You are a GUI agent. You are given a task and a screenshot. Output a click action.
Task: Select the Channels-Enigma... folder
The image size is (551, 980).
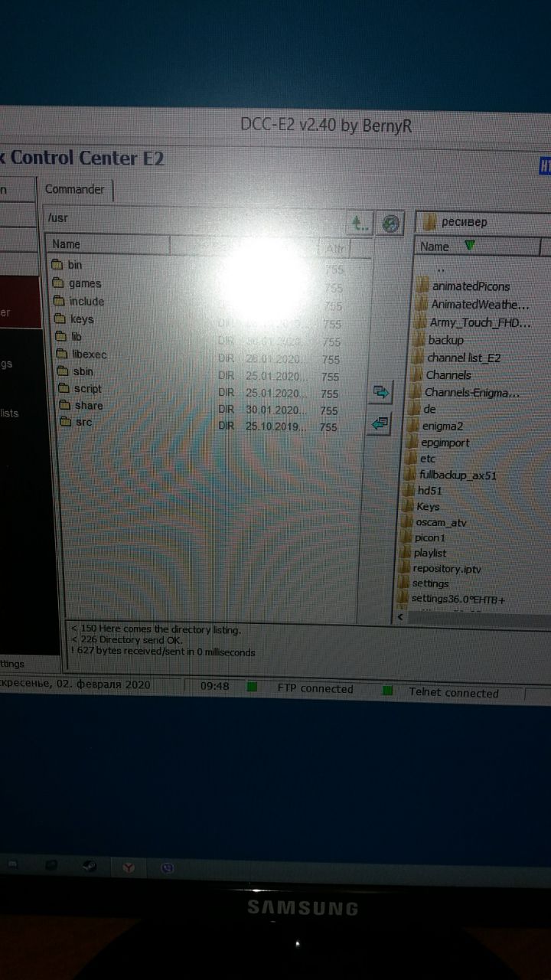pyautogui.click(x=465, y=393)
